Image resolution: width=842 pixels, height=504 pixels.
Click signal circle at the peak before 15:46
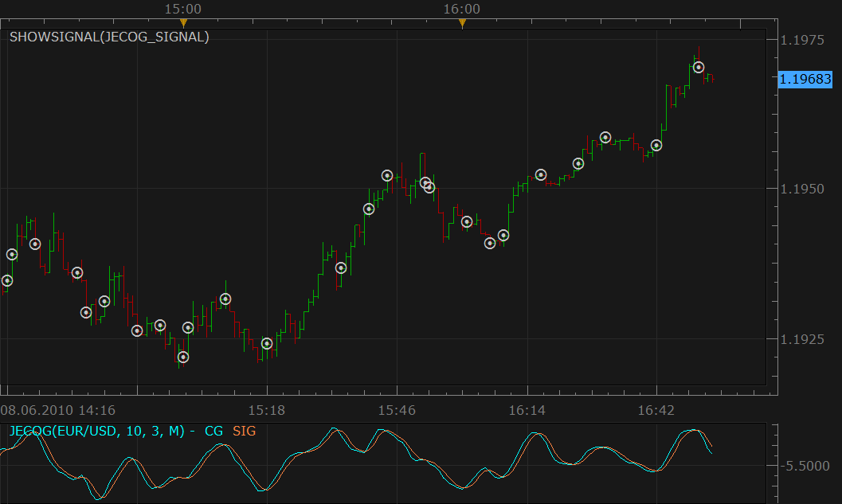pos(387,175)
